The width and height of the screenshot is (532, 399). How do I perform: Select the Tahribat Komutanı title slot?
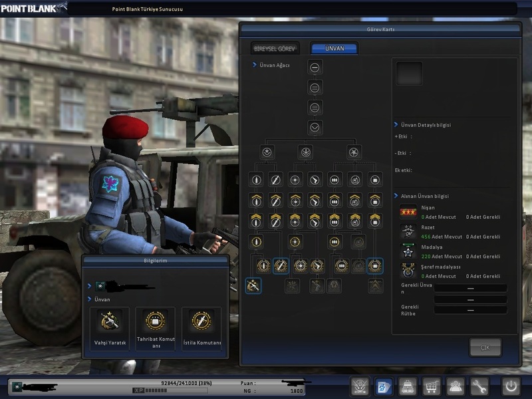pyautogui.click(x=156, y=329)
